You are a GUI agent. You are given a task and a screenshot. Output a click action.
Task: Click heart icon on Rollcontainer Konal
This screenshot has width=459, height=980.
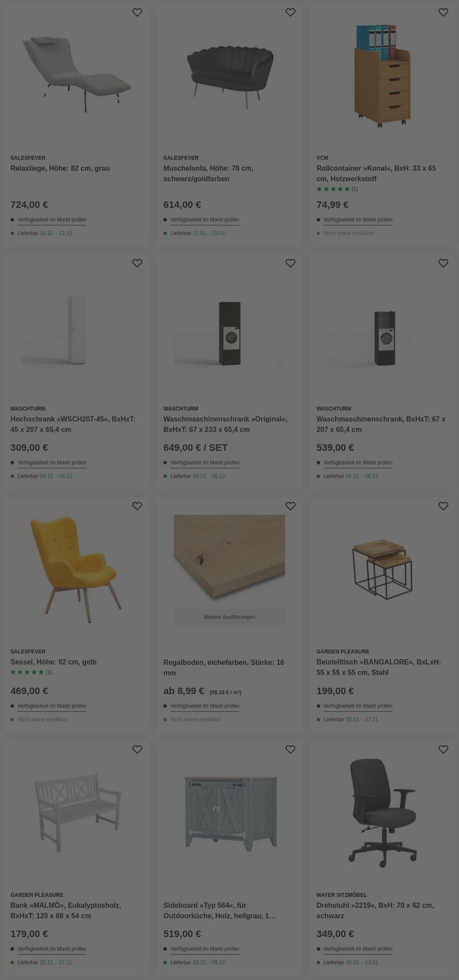click(444, 12)
